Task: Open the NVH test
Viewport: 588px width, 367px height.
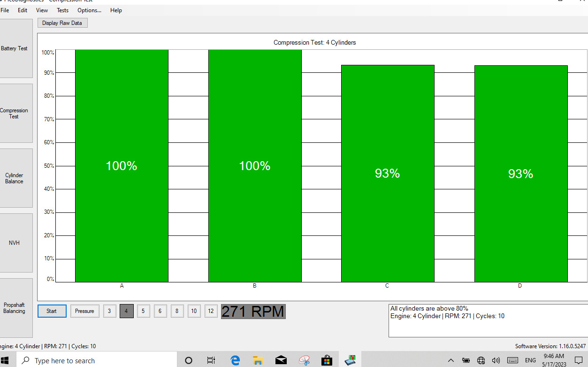Action: pyautogui.click(x=15, y=243)
